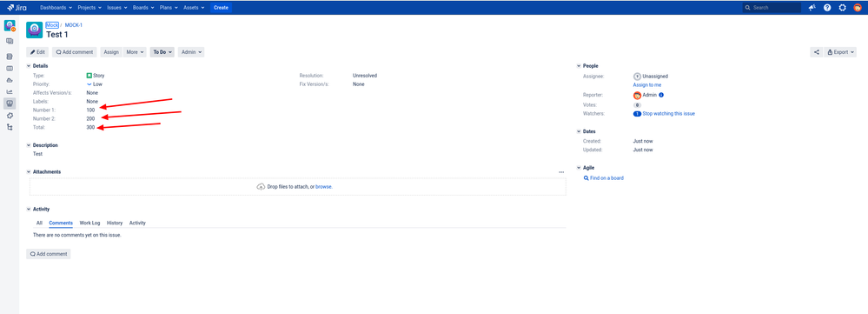Open the user profile avatar menu

pyautogui.click(x=858, y=8)
